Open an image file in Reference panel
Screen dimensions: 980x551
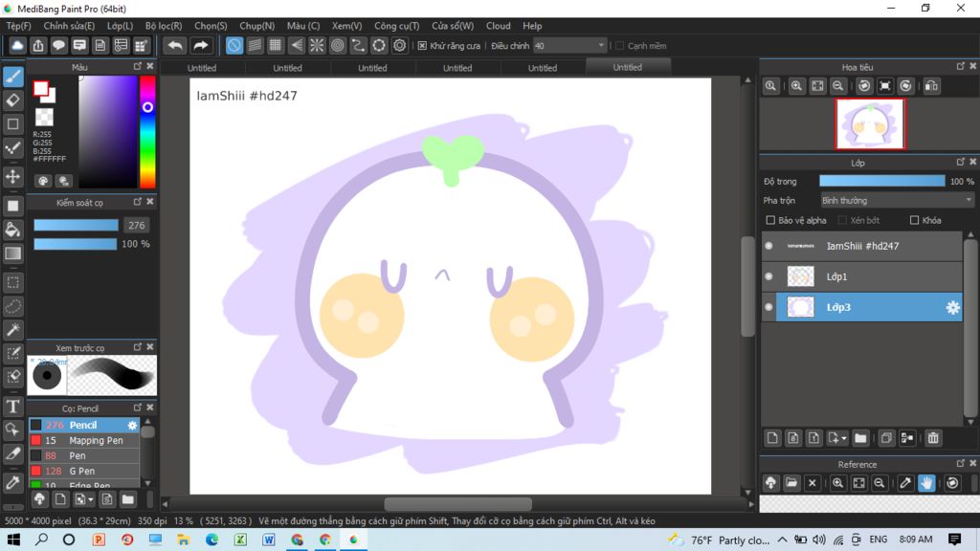(791, 483)
